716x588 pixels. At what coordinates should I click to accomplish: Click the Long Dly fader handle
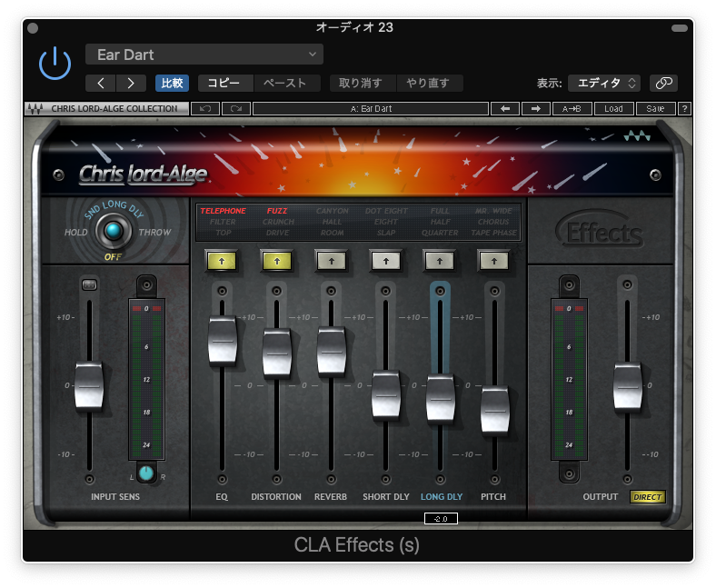point(440,398)
